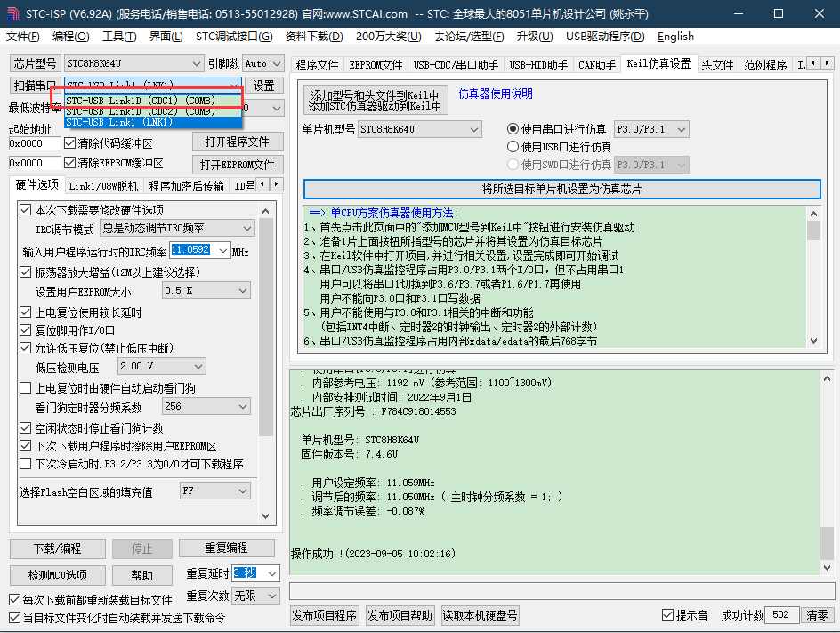Switch to the 范例程序 tab
This screenshot has width=840, height=633.
[765, 65]
